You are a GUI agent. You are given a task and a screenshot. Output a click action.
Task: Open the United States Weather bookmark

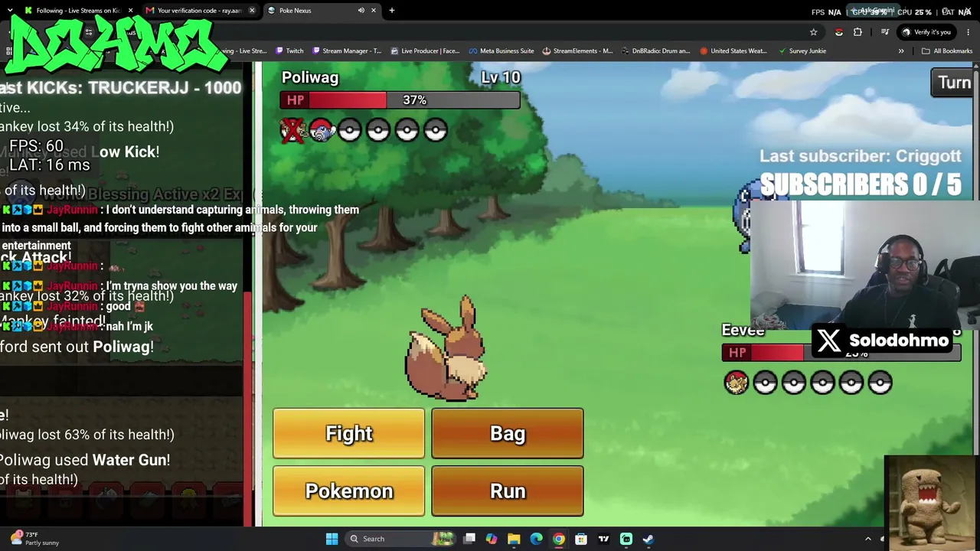(x=733, y=51)
